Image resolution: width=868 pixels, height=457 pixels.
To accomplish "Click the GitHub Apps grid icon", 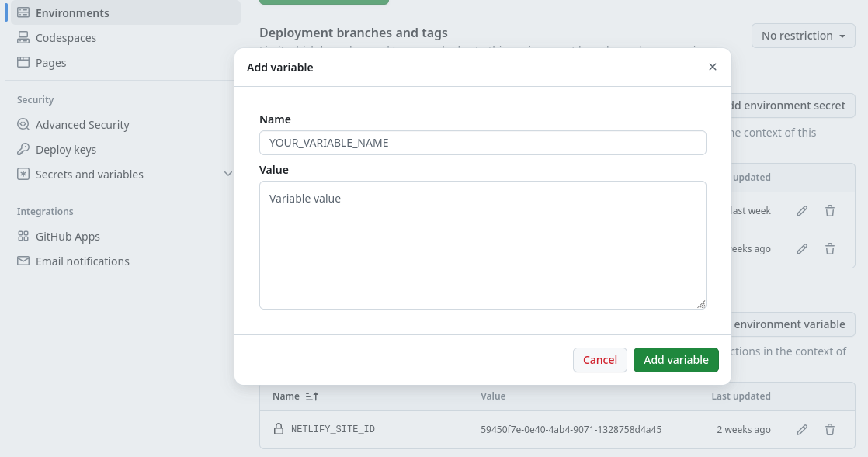I will tap(23, 236).
